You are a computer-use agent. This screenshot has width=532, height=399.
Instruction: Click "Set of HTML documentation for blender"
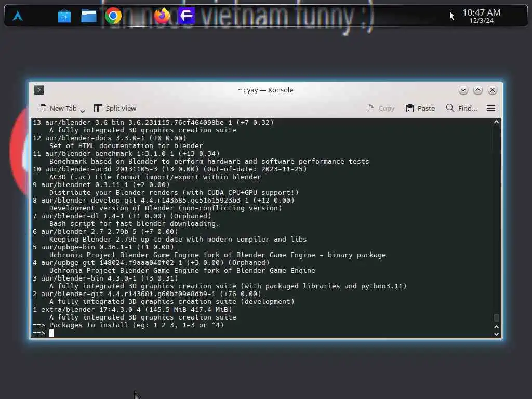tap(126, 145)
